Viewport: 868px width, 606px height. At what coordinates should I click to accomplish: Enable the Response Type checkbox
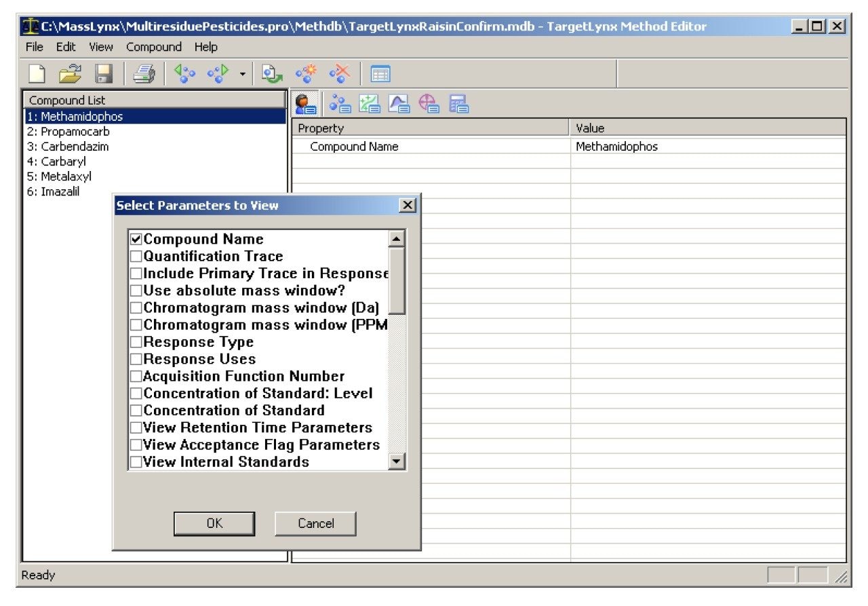tap(136, 342)
